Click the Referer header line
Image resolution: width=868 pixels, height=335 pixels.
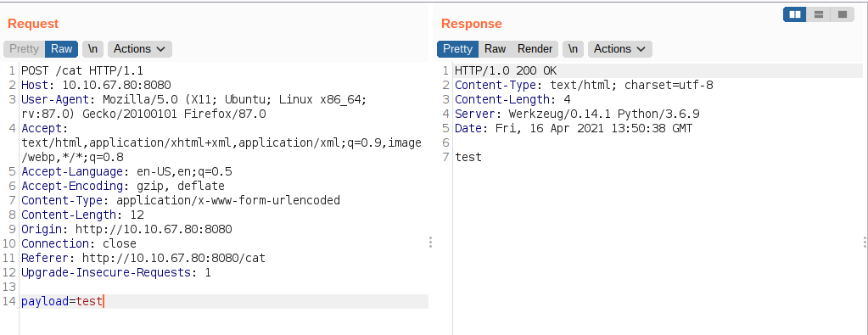(143, 258)
